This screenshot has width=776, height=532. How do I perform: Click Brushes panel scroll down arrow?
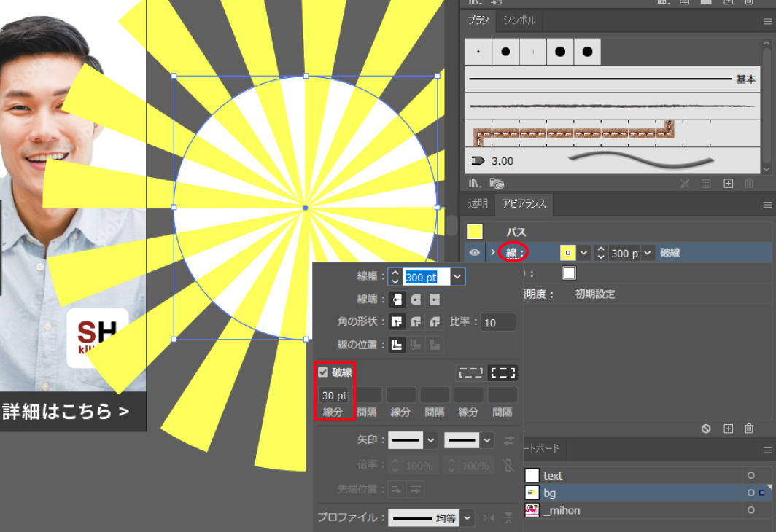(767, 169)
